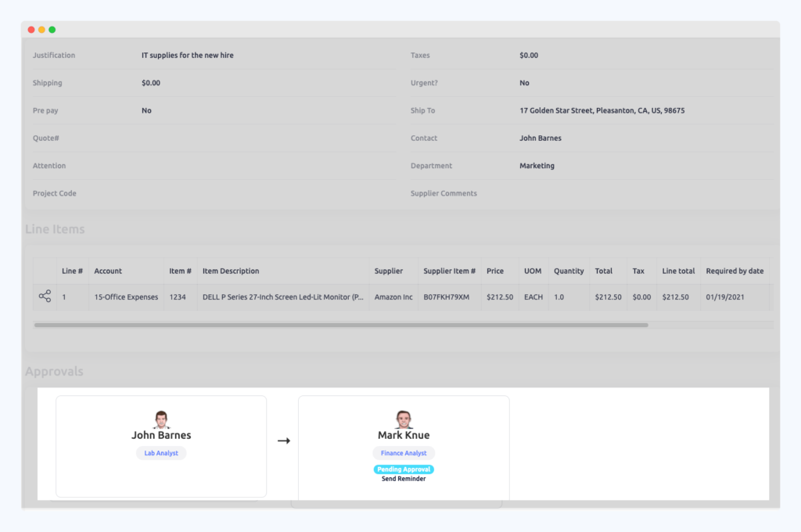Select the Line Items section header
The width and height of the screenshot is (801, 532).
pos(54,228)
